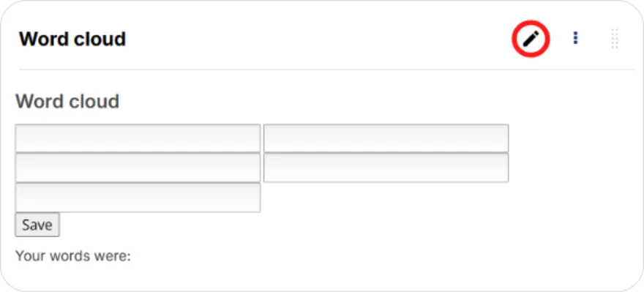The height and width of the screenshot is (292, 644).
Task: Edit the Word cloud block settings
Action: click(x=531, y=39)
